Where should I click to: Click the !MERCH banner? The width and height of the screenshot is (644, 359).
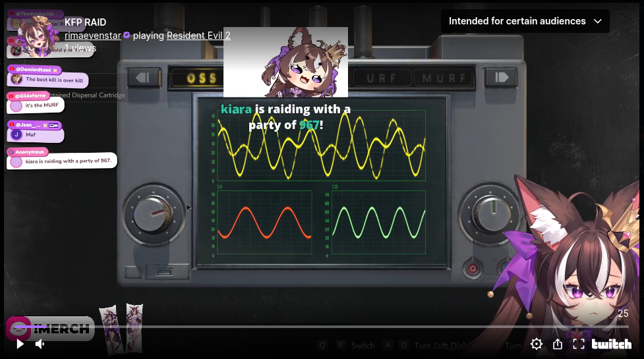pyautogui.click(x=51, y=328)
